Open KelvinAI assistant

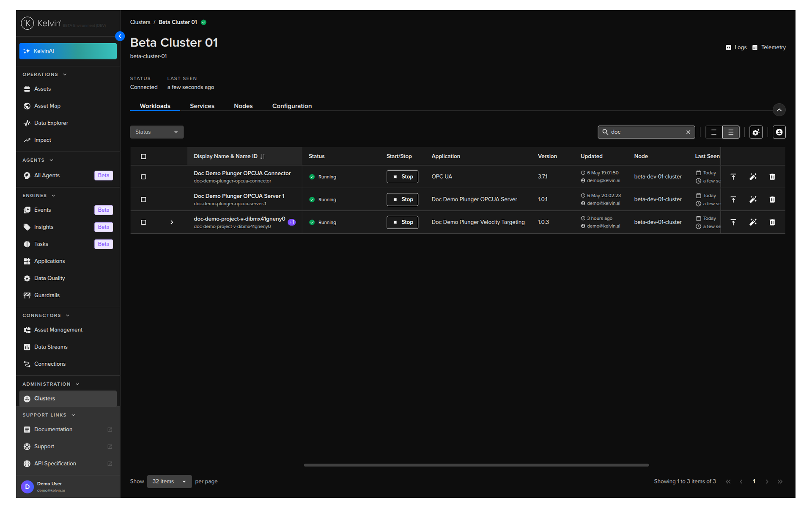(x=68, y=51)
